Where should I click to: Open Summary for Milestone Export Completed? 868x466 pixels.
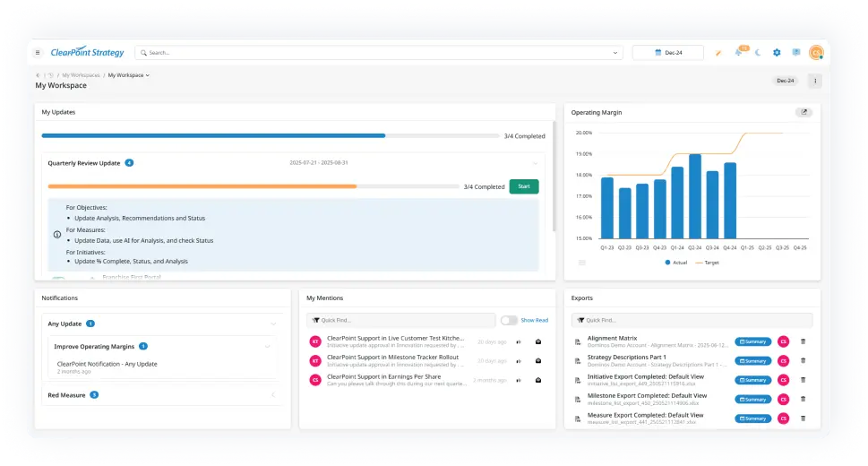[752, 400]
